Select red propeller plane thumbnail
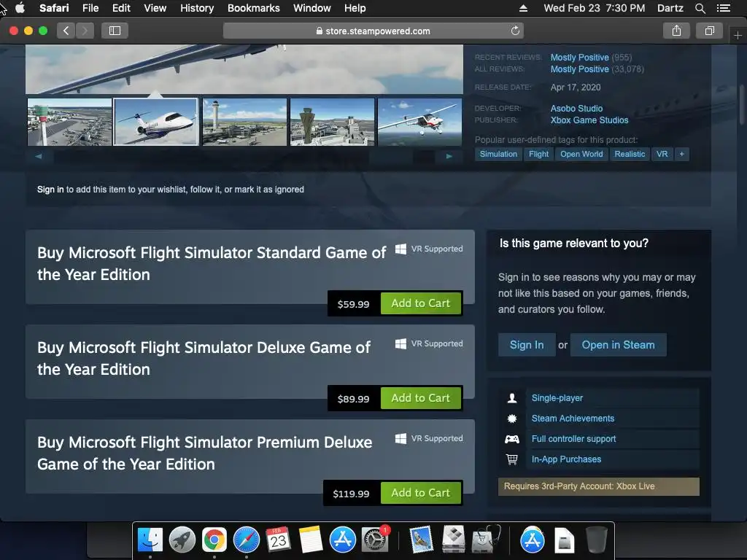 tap(419, 122)
